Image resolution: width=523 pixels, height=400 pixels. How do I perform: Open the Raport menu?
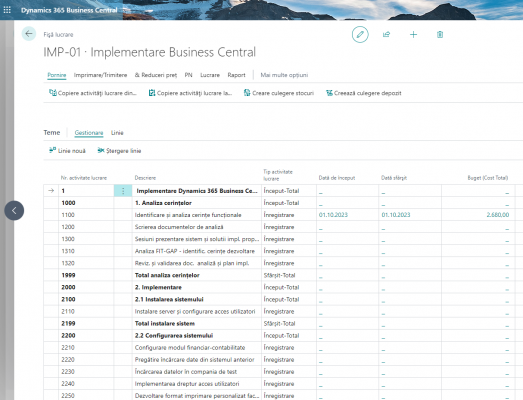[x=236, y=75]
